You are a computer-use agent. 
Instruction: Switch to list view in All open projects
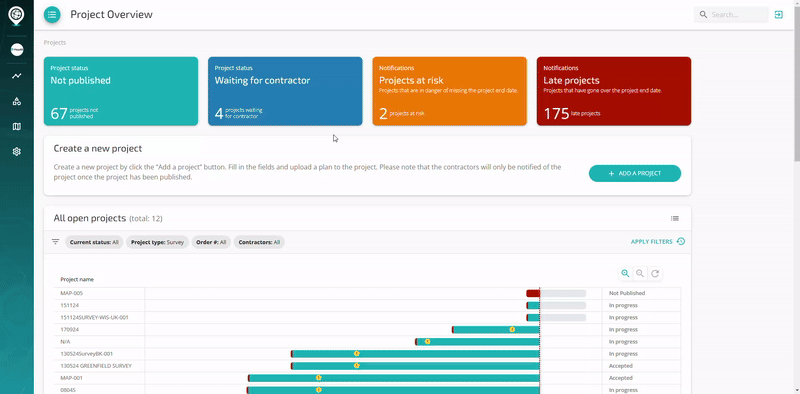(674, 218)
